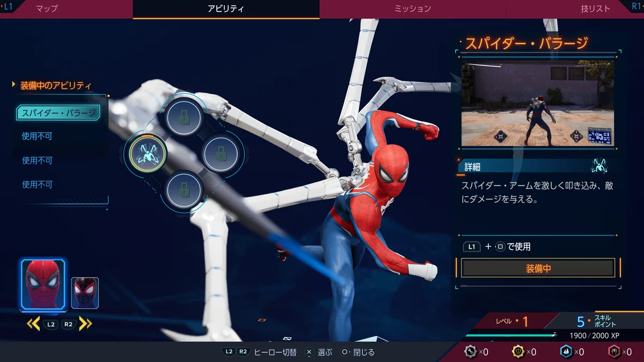Click the left hero switch chevrons
The height and width of the screenshot is (362, 644).
pyautogui.click(x=33, y=323)
